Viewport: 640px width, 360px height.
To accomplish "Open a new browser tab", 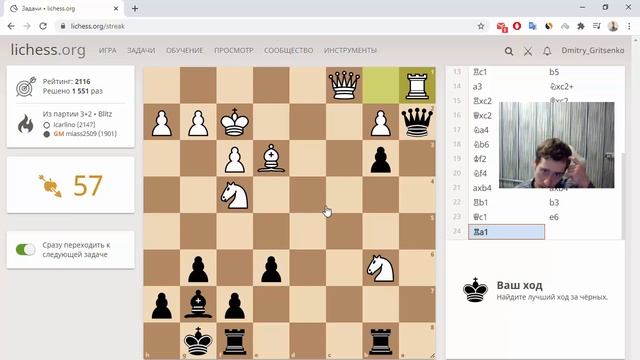I will coord(135,8).
